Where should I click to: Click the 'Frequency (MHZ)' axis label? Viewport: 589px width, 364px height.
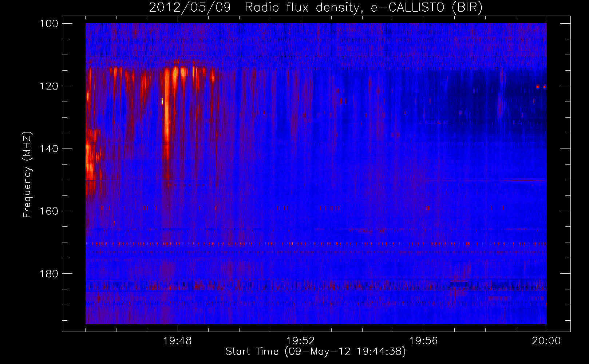click(27, 175)
